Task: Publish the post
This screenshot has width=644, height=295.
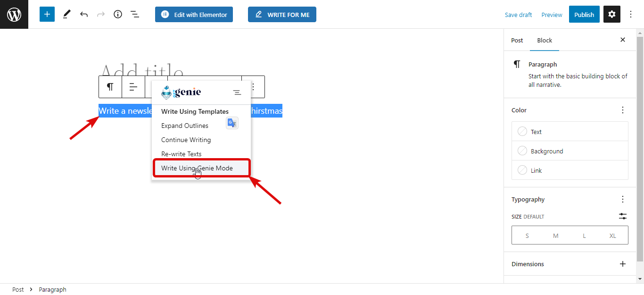Action: pos(584,15)
